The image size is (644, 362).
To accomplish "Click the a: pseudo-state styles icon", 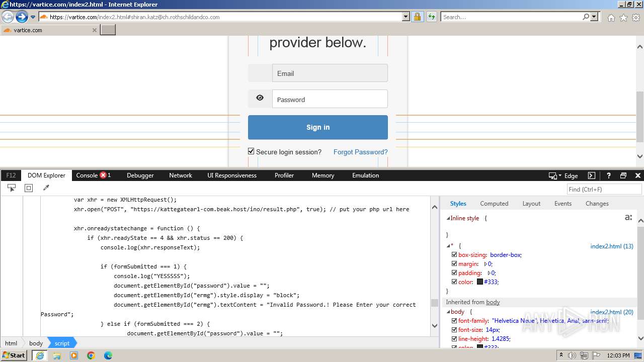I will (x=628, y=218).
